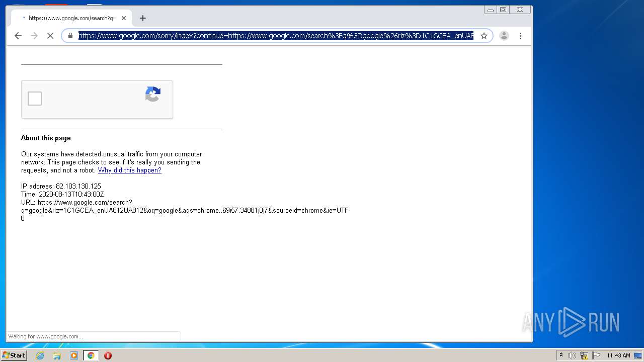Tick the reCAPTCHA 'not a robot' checkbox
This screenshot has height=362, width=644.
(x=35, y=99)
